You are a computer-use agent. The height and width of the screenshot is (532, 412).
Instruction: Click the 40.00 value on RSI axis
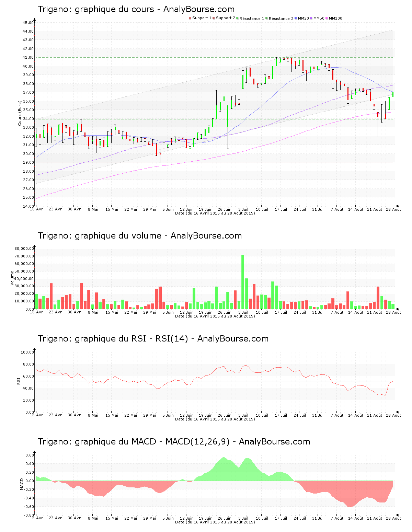28,388
